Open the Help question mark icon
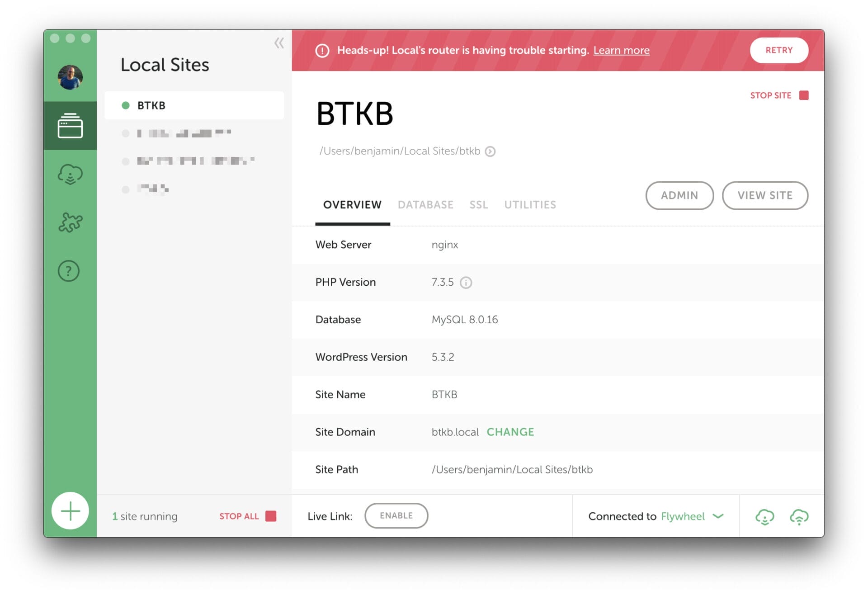Viewport: 868px width, 595px height. (x=69, y=271)
